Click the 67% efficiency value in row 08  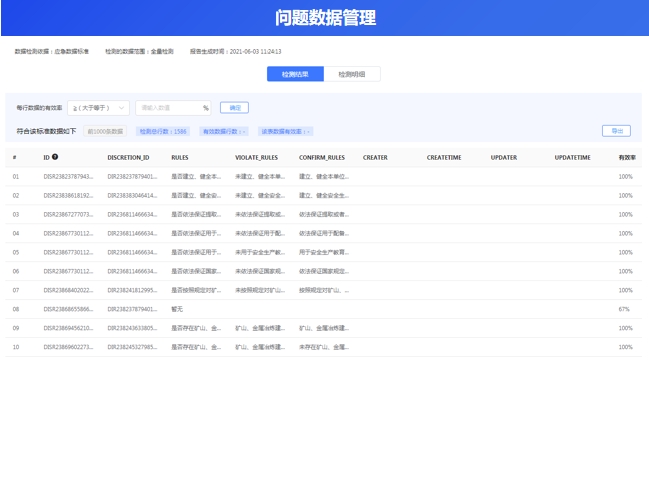[624, 309]
